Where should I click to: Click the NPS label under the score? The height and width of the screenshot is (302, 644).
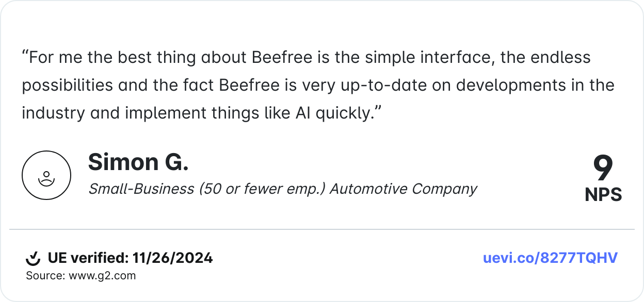pyautogui.click(x=603, y=194)
